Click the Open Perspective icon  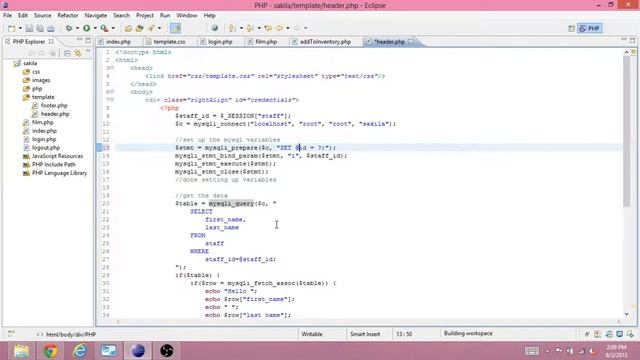point(571,28)
